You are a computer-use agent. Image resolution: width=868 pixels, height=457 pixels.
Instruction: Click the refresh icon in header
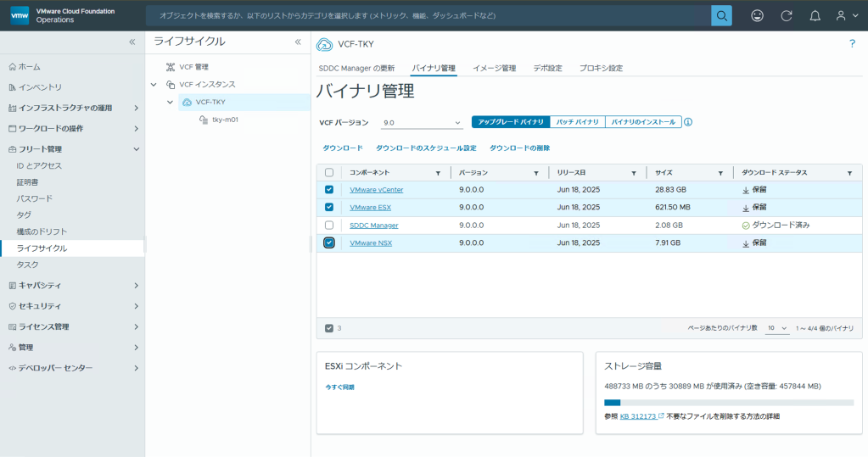(x=787, y=15)
